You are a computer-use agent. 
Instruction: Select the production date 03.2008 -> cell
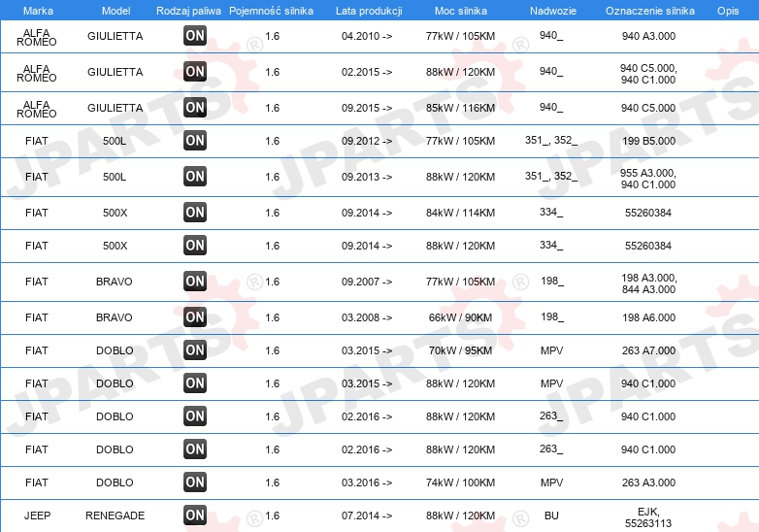367,317
